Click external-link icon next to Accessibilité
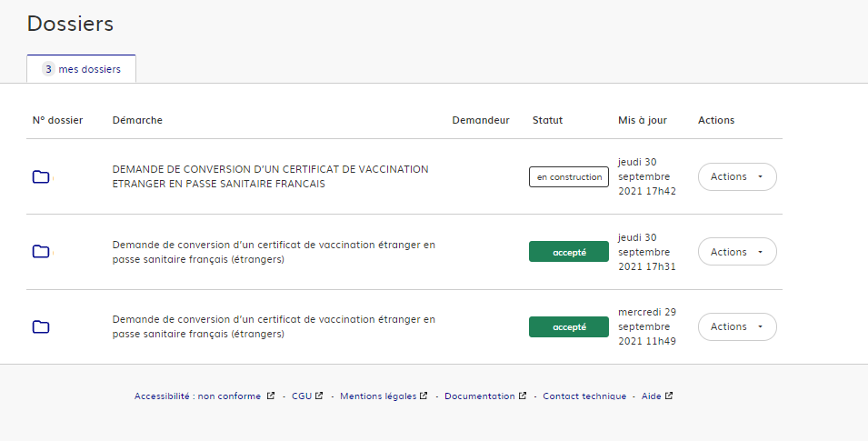The height and width of the screenshot is (441, 868). click(271, 396)
